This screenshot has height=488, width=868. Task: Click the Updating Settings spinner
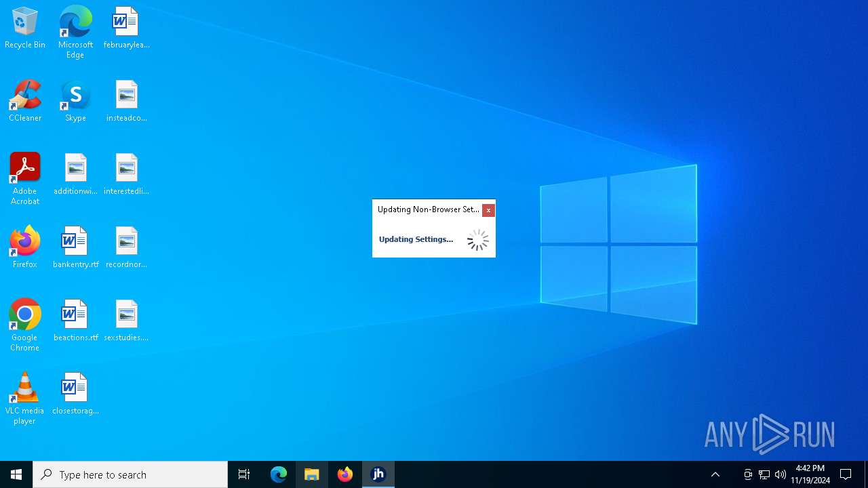pyautogui.click(x=477, y=240)
